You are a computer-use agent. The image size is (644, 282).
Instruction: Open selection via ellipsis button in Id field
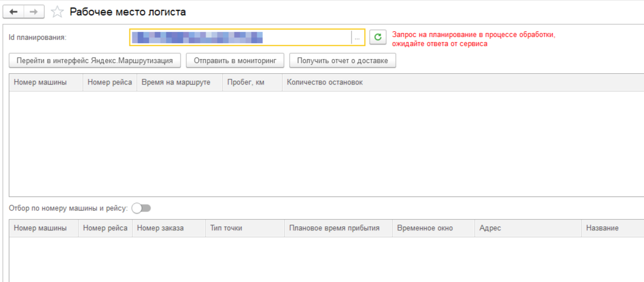[x=357, y=37]
